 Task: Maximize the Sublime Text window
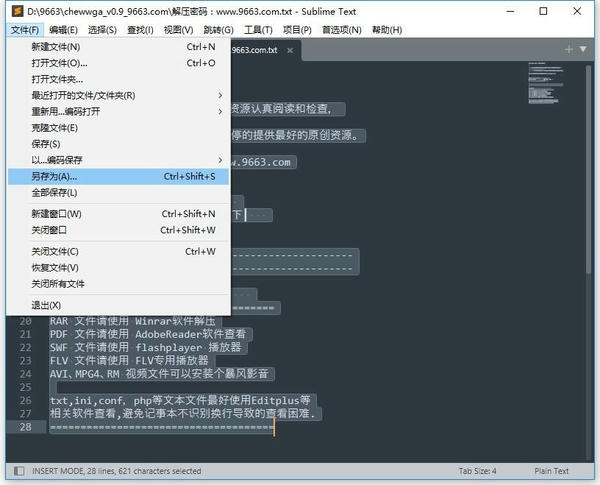coord(543,11)
